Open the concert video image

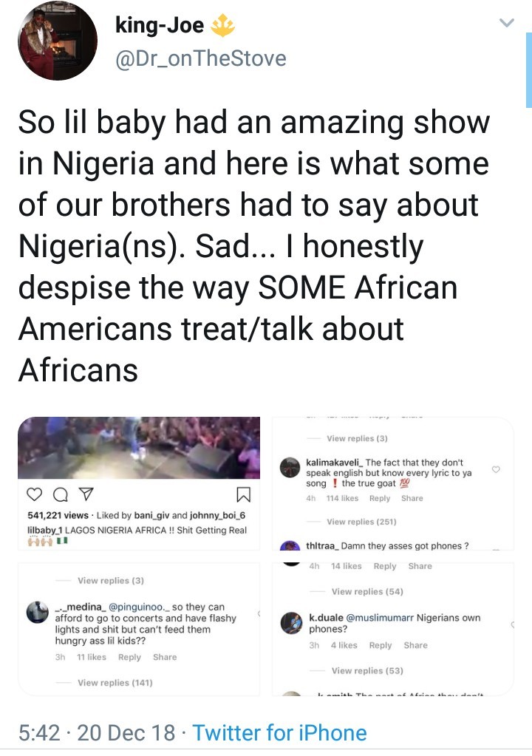tap(139, 447)
